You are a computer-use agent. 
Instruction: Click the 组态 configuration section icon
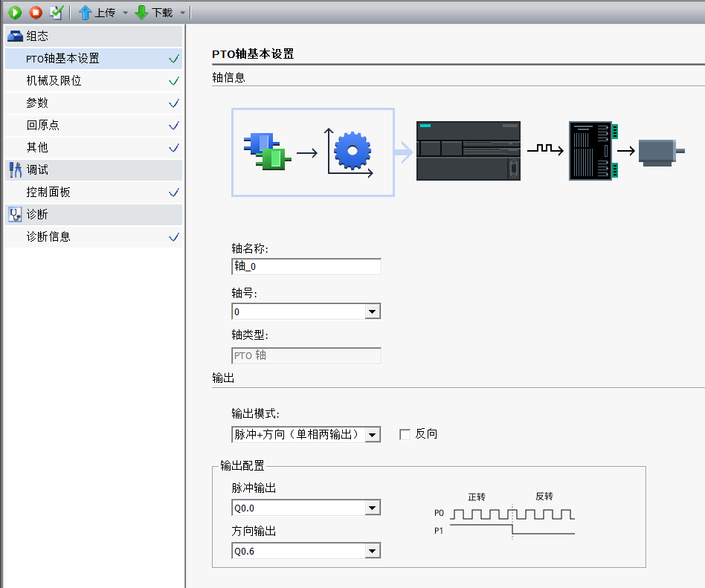pyautogui.click(x=15, y=36)
